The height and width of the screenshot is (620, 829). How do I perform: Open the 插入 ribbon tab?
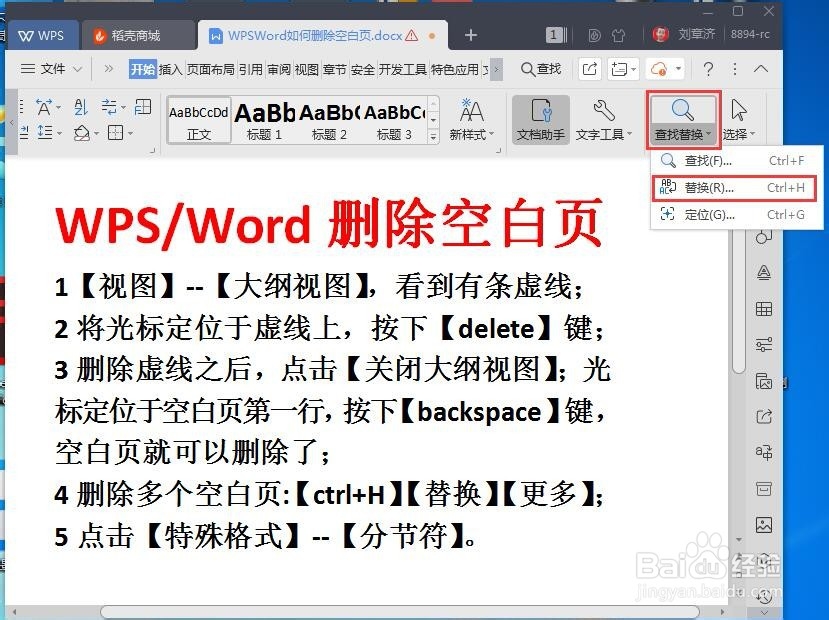tap(170, 69)
